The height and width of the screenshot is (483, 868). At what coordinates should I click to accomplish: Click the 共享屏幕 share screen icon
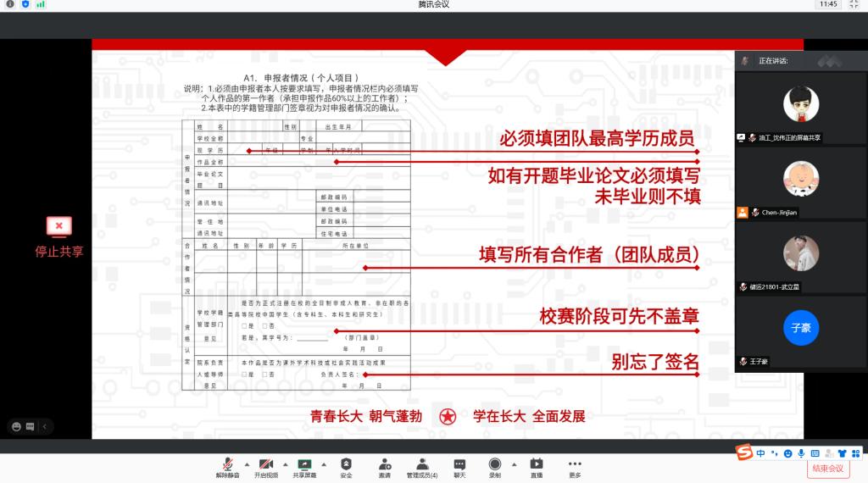(x=304, y=464)
